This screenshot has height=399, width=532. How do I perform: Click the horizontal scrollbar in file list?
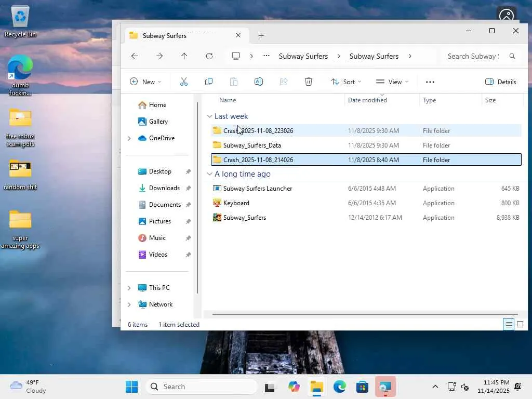tap(365, 314)
